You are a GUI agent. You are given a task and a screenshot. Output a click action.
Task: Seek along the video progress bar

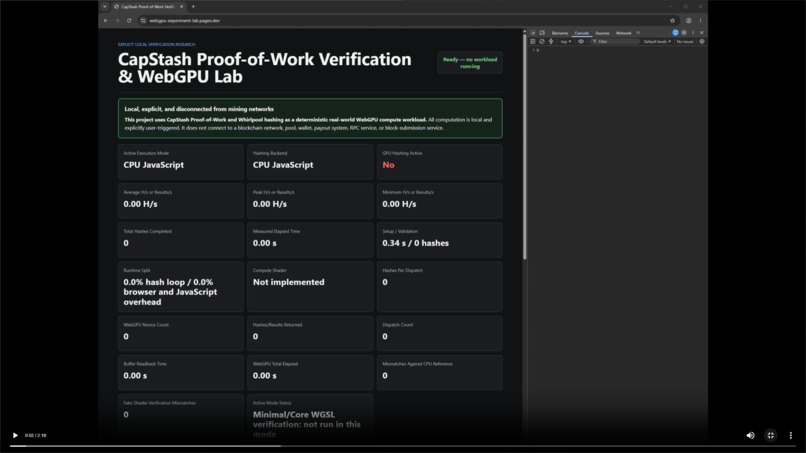coord(403,446)
